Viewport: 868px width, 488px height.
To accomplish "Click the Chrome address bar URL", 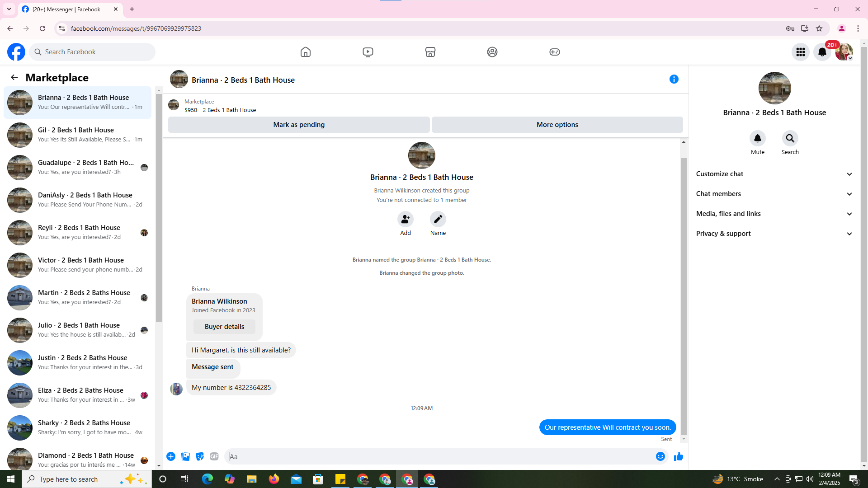I will [x=136, y=28].
